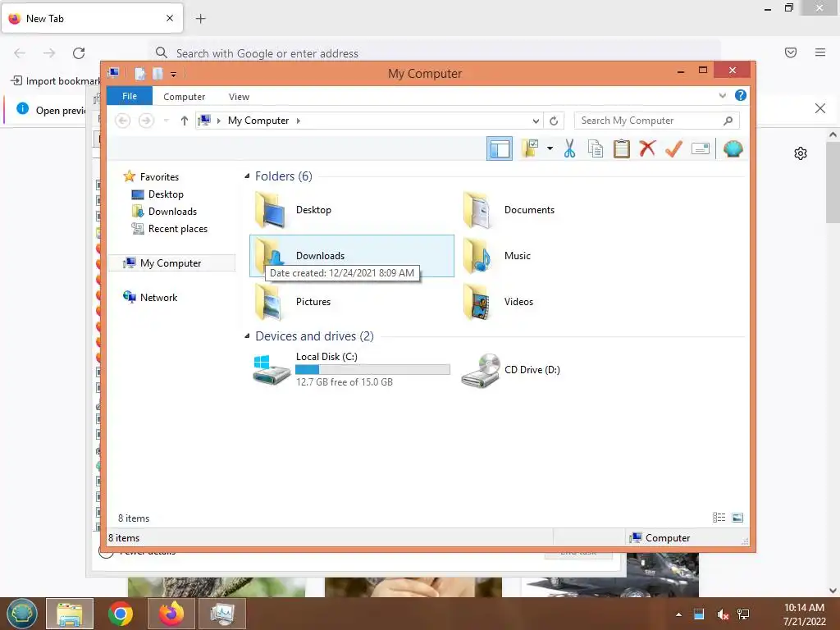The height and width of the screenshot is (630, 840).
Task: Open Firefox from the taskbar
Action: (171, 614)
